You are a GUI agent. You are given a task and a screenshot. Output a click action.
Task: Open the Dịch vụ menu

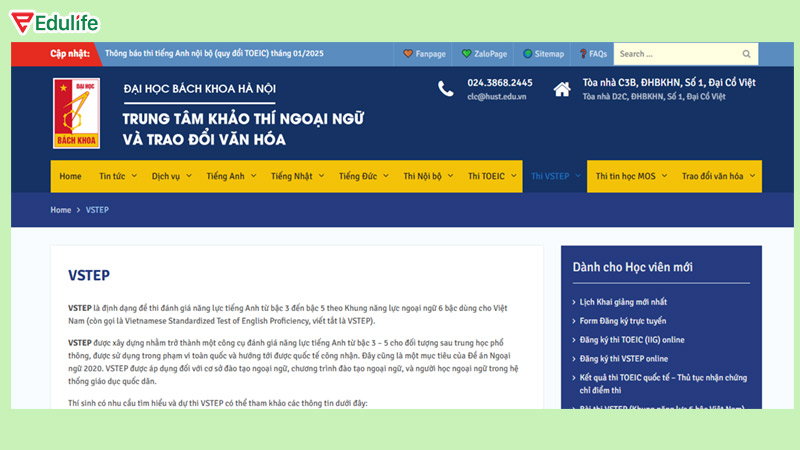[x=171, y=176]
